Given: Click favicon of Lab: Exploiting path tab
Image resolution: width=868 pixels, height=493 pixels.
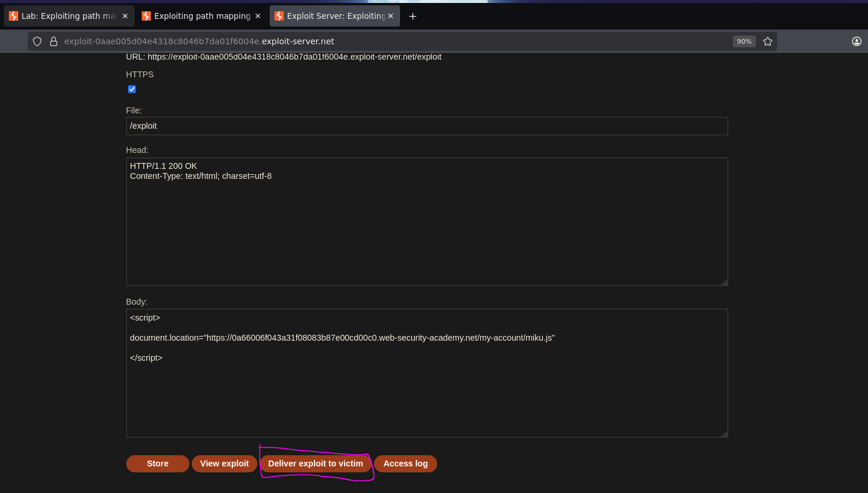Looking at the screenshot, I should pyautogui.click(x=14, y=16).
